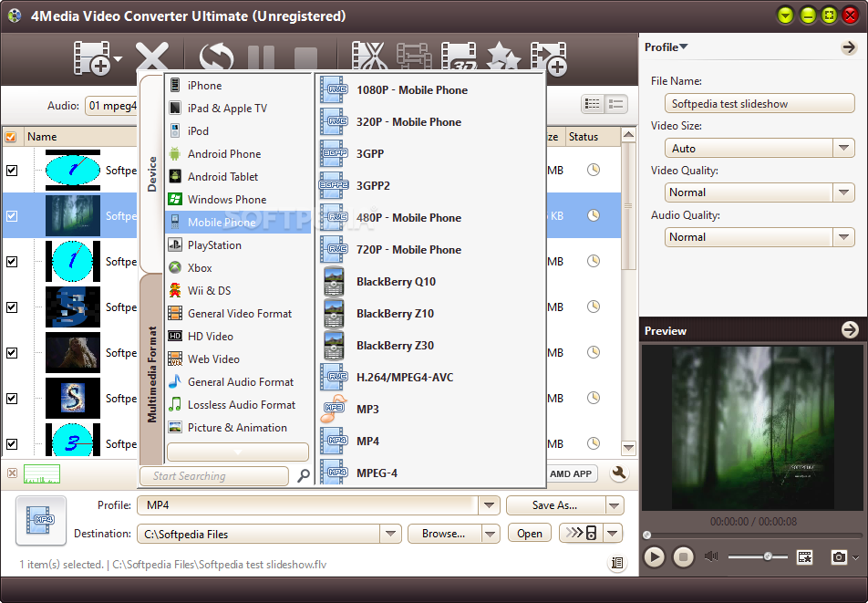
Task: Adjust the preview volume slider
Action: 758,556
